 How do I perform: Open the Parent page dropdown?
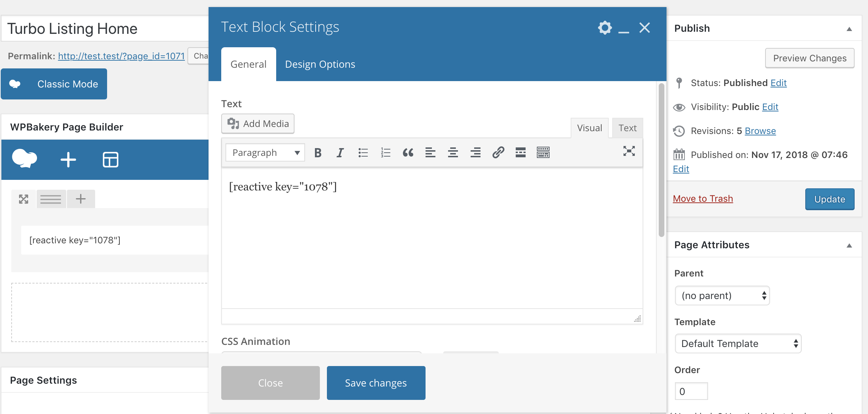coord(722,296)
